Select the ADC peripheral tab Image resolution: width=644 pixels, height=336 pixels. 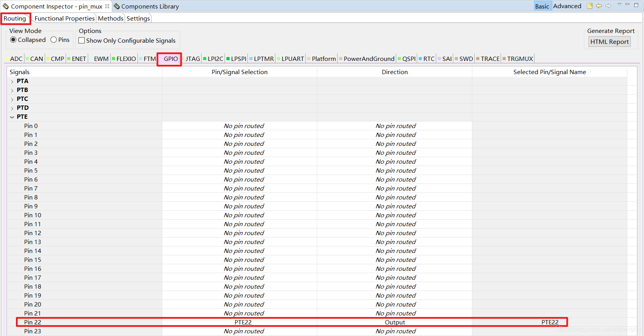click(14, 59)
